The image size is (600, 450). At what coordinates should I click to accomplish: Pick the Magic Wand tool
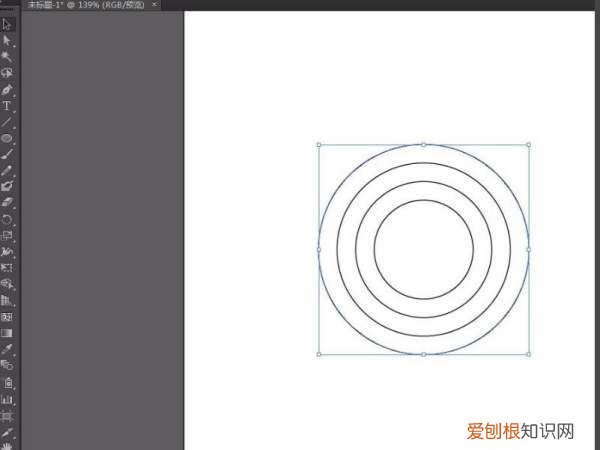point(7,57)
